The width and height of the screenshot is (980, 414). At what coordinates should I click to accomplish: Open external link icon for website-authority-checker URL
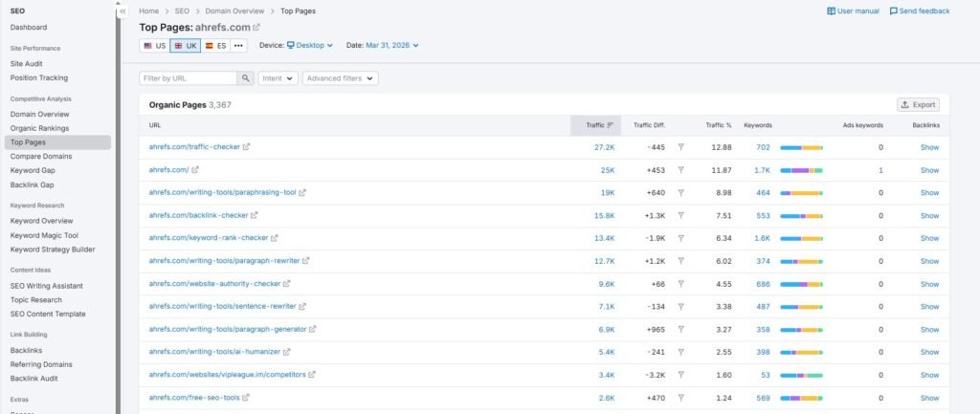[x=287, y=284]
